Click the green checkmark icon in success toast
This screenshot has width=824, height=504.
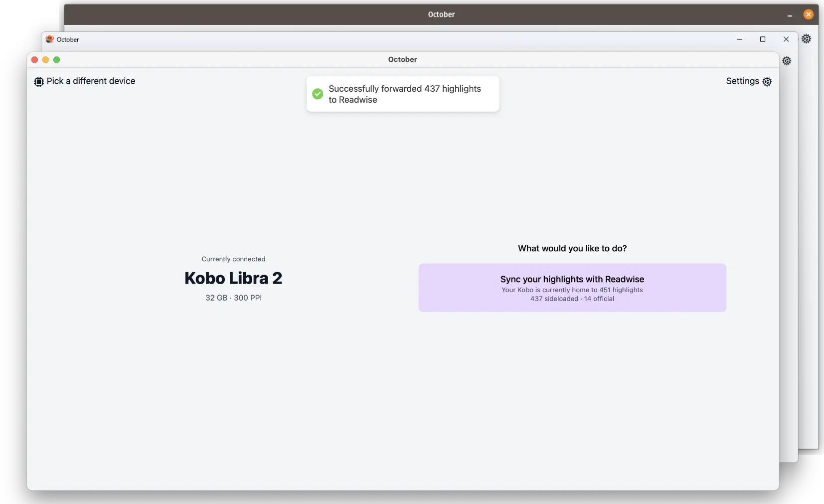318,94
